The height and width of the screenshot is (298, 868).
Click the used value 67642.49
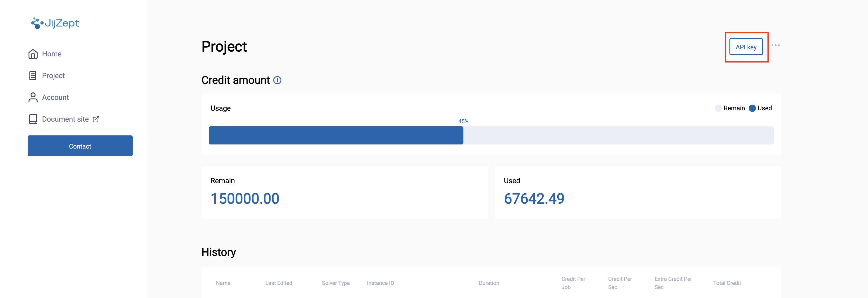coord(534,199)
